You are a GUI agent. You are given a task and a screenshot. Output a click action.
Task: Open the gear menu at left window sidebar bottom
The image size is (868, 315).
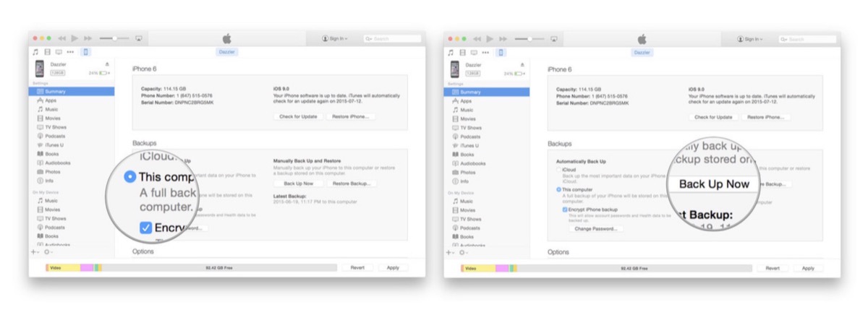tap(48, 252)
